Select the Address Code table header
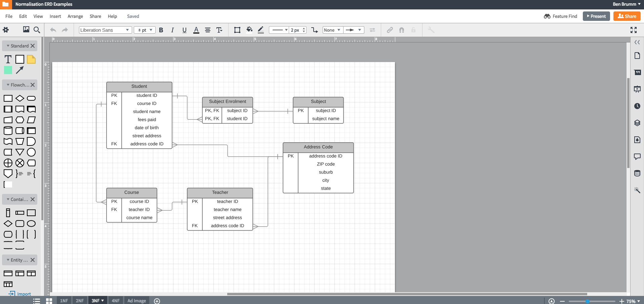 click(318, 147)
